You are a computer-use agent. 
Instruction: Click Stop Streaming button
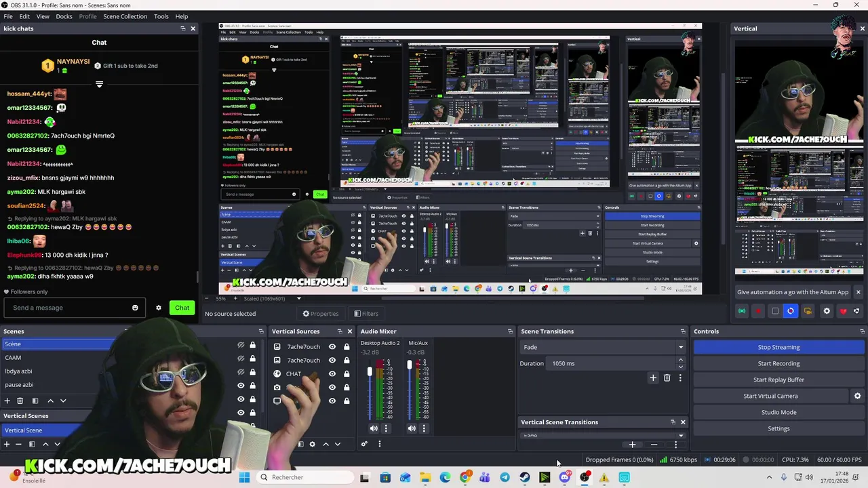[x=778, y=347]
